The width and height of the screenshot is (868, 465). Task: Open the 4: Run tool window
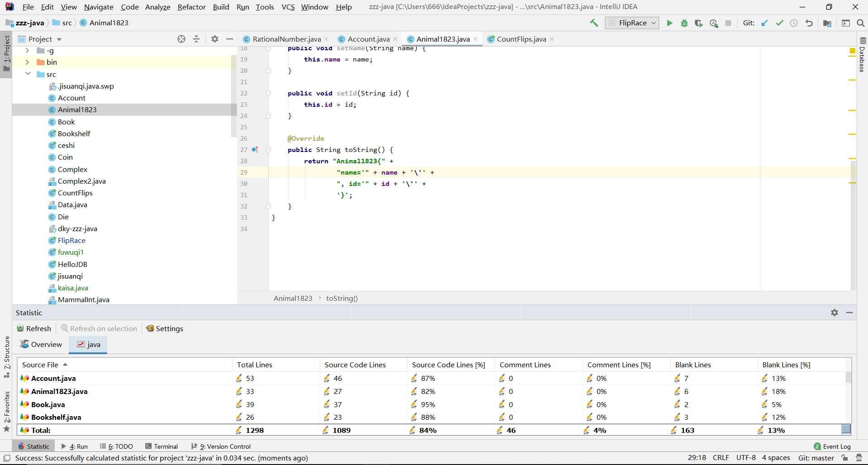[x=74, y=446]
